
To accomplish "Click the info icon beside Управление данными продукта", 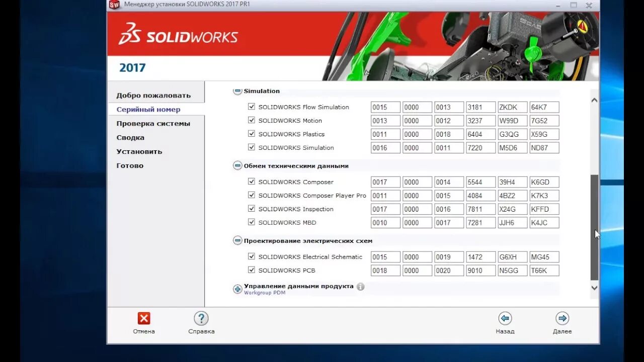I will (360, 287).
